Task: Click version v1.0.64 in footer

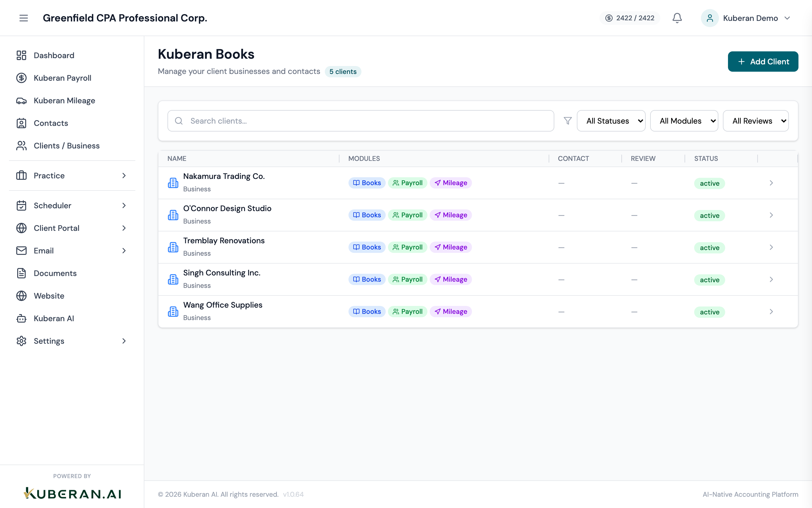Action: point(293,494)
